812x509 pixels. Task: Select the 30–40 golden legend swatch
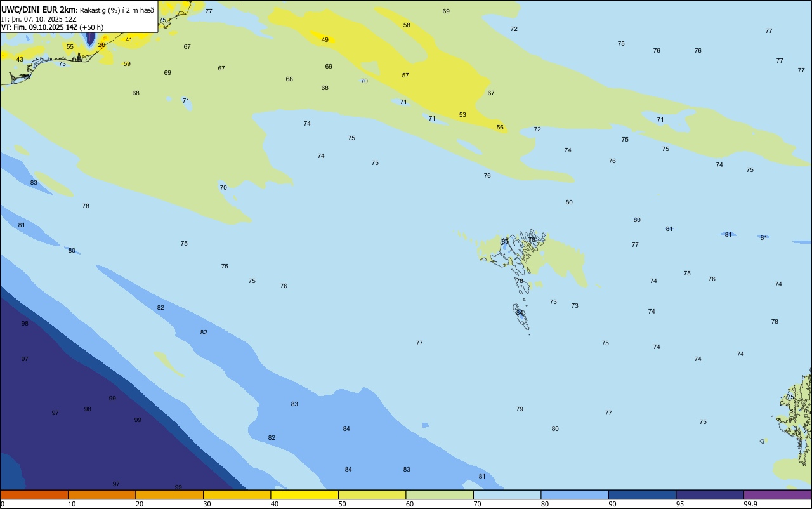click(x=237, y=494)
